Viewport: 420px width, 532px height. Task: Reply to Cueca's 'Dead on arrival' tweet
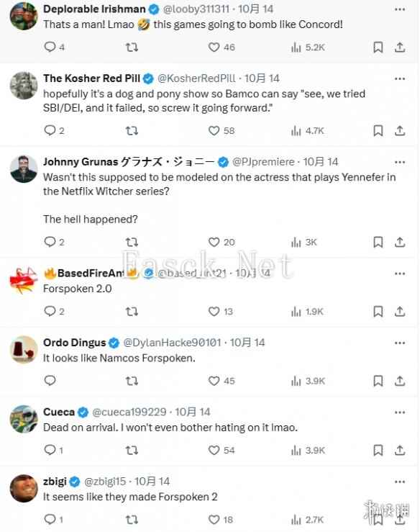tap(50, 450)
